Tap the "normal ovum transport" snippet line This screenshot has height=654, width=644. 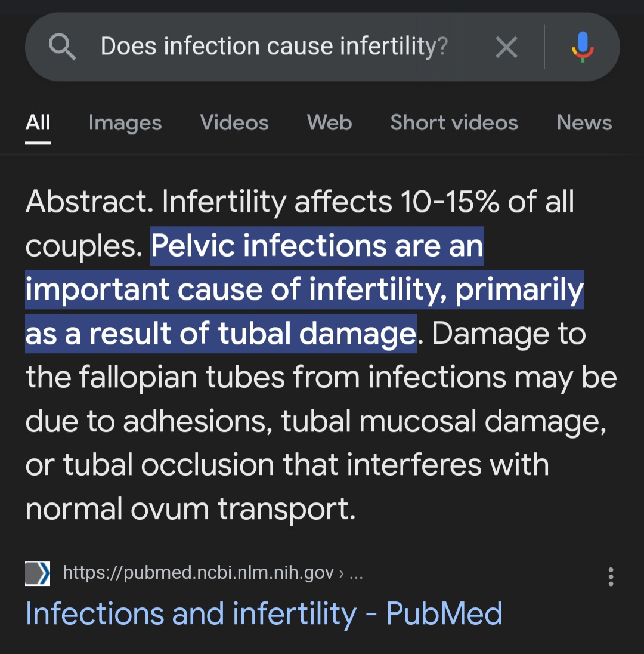pos(191,508)
